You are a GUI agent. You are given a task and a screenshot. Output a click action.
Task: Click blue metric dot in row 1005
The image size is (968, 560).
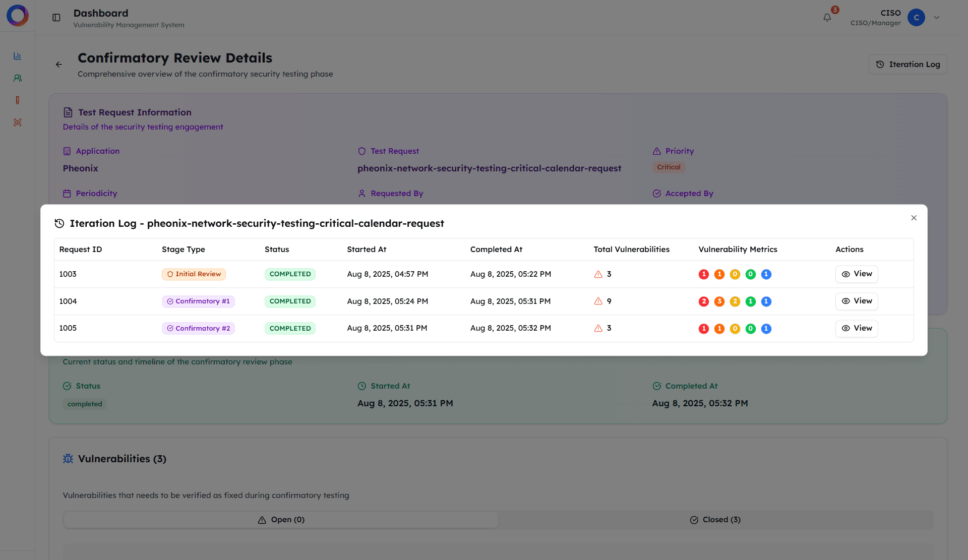(766, 329)
